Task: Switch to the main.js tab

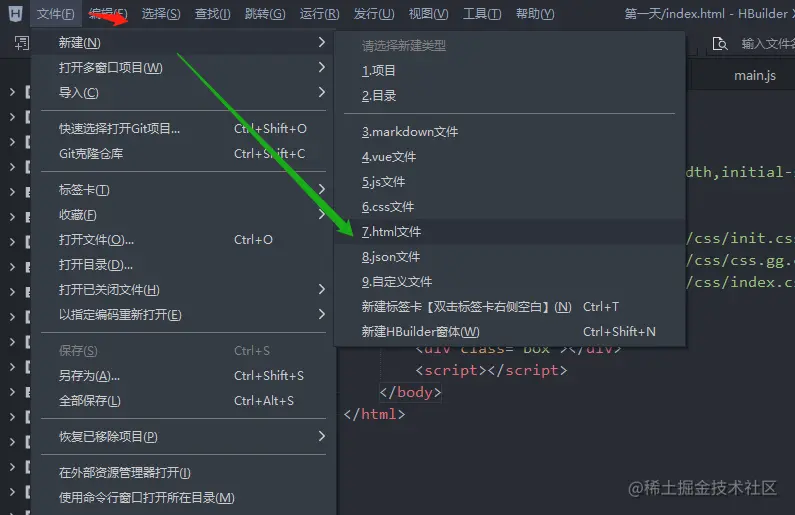Action: point(754,76)
